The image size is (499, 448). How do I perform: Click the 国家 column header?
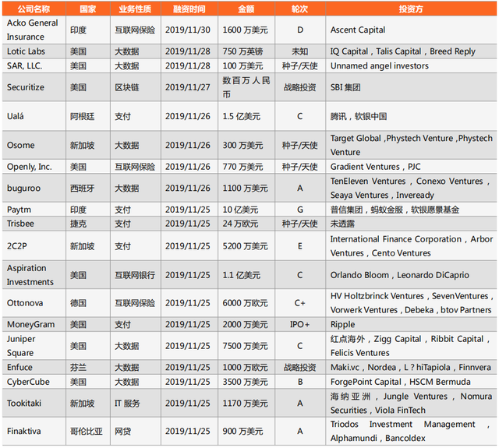coord(88,9)
